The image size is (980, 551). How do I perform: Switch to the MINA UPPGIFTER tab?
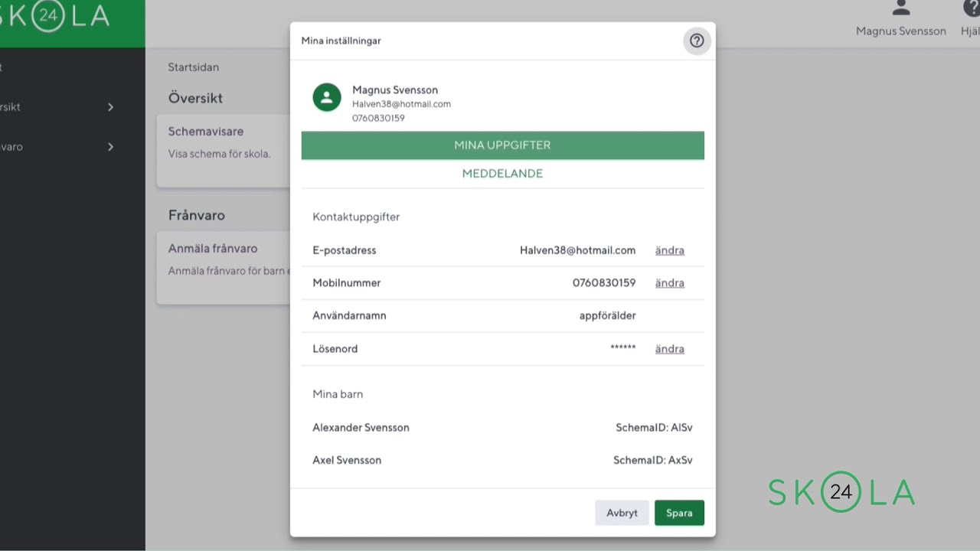click(502, 145)
